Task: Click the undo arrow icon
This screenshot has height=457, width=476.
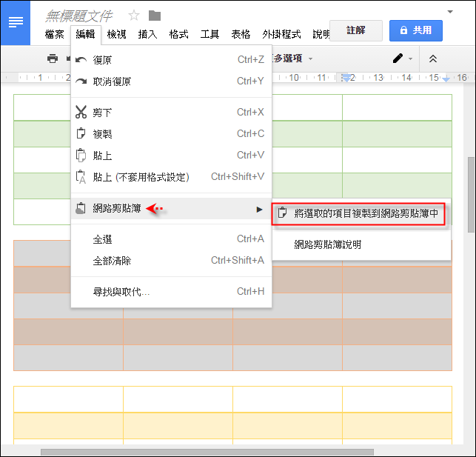Action: [x=81, y=60]
